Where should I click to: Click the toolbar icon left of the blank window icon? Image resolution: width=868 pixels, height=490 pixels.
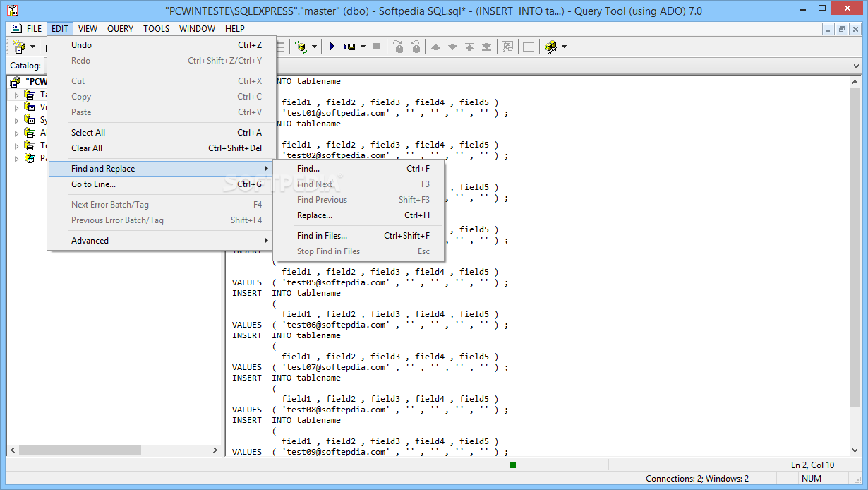(x=507, y=47)
